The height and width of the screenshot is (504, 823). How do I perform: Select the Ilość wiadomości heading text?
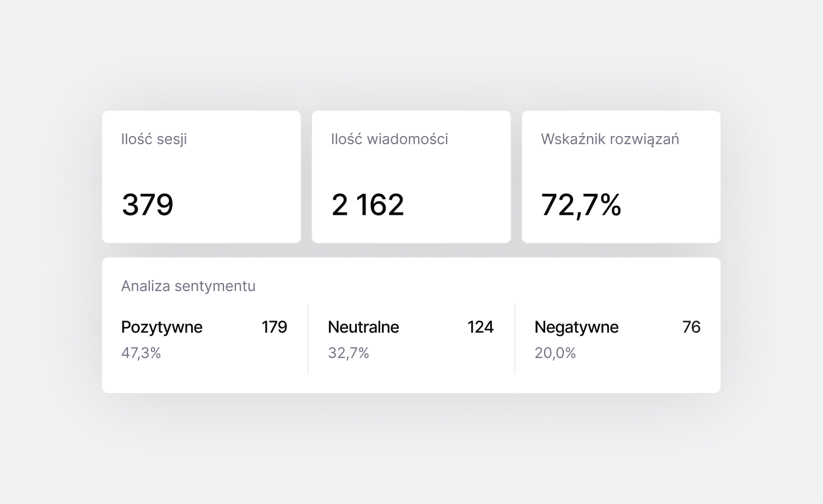click(x=389, y=139)
